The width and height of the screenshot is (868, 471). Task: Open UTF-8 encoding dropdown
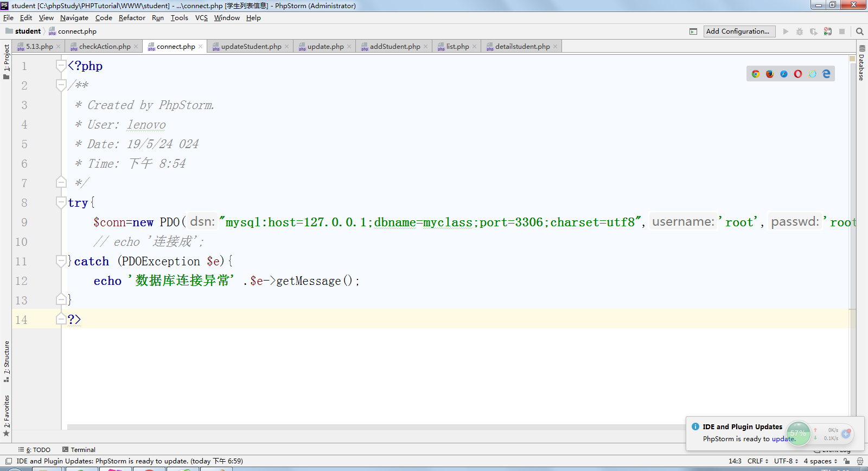point(786,461)
